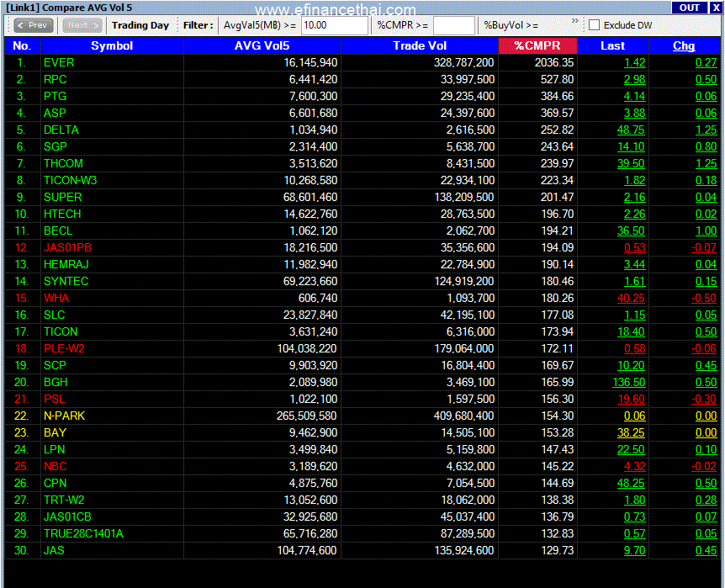The width and height of the screenshot is (725, 588).
Task: Click JAS01PB's change value -0.07
Action: 704,247
